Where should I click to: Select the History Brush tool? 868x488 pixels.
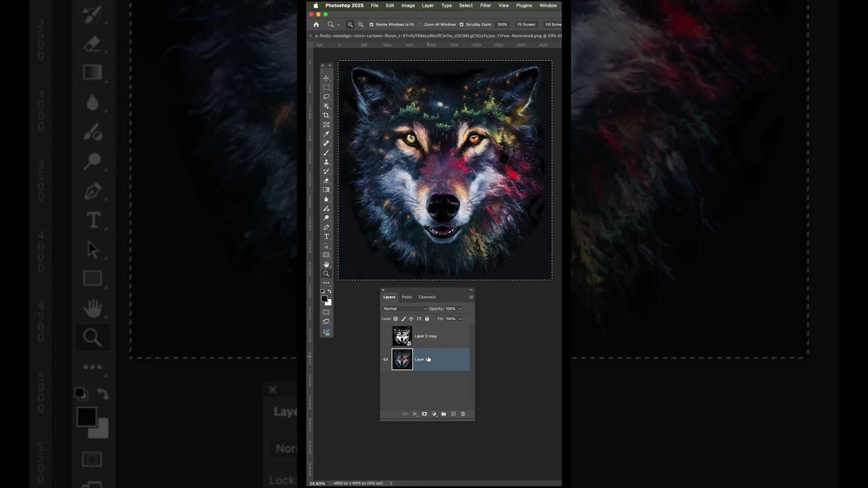pyautogui.click(x=326, y=171)
